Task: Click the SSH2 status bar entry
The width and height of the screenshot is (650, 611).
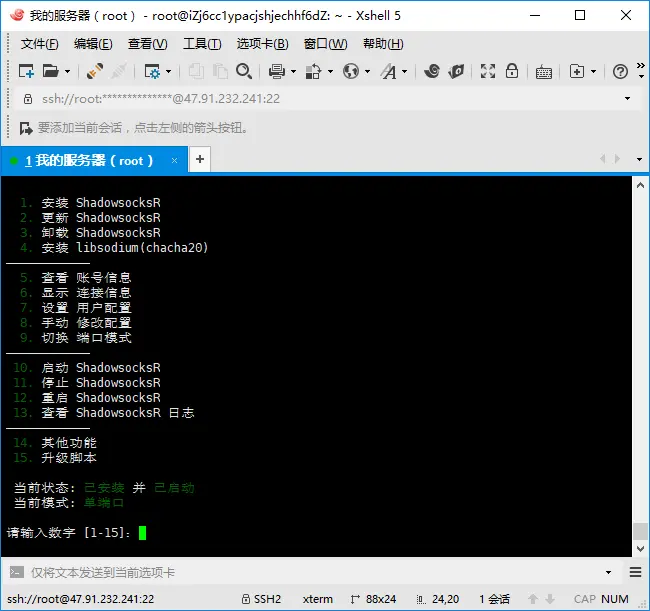Action: coord(262,599)
